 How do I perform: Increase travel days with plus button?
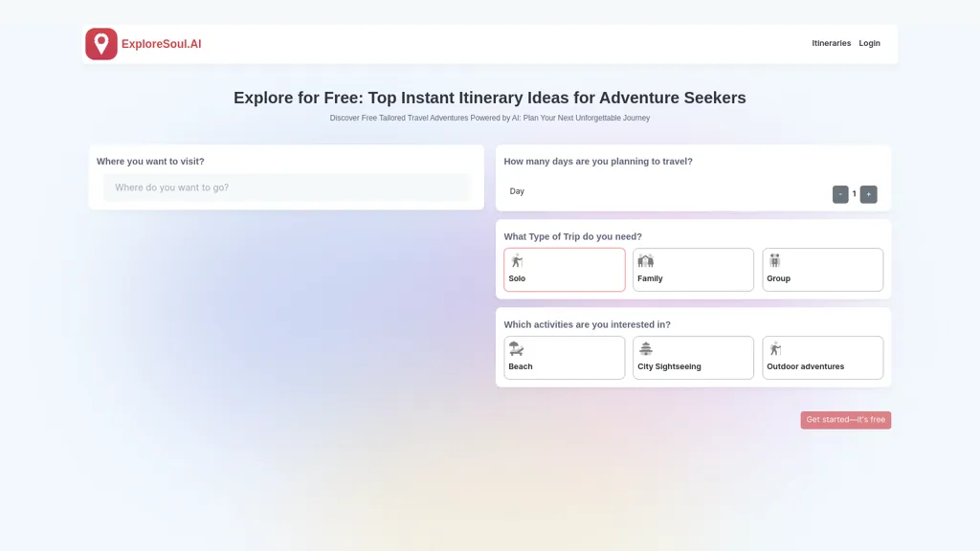point(869,194)
